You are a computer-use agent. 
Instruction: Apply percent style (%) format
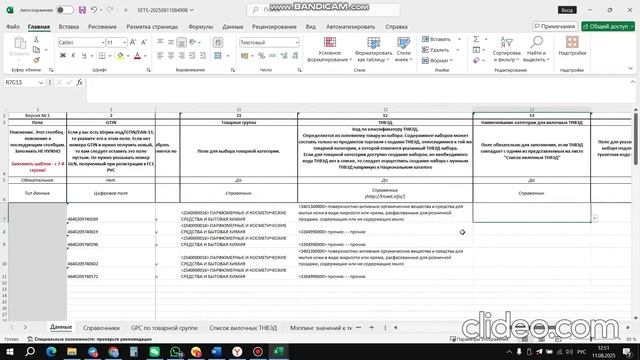click(x=262, y=56)
